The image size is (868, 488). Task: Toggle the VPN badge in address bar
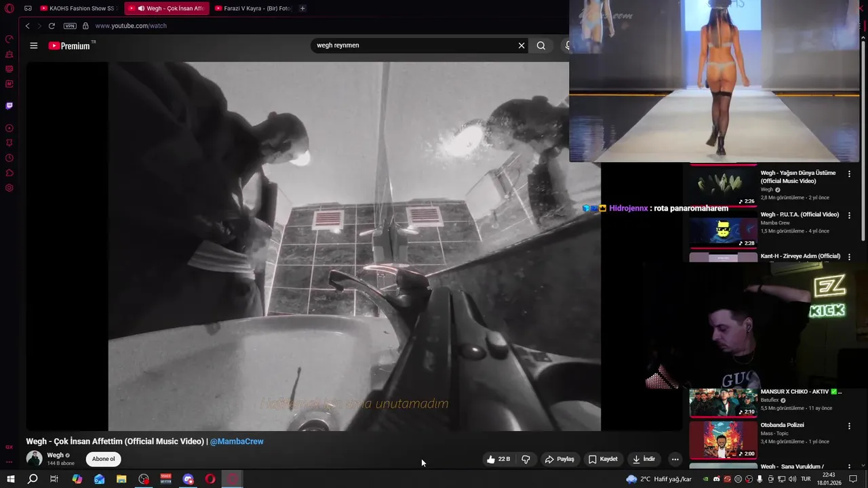[x=70, y=26]
